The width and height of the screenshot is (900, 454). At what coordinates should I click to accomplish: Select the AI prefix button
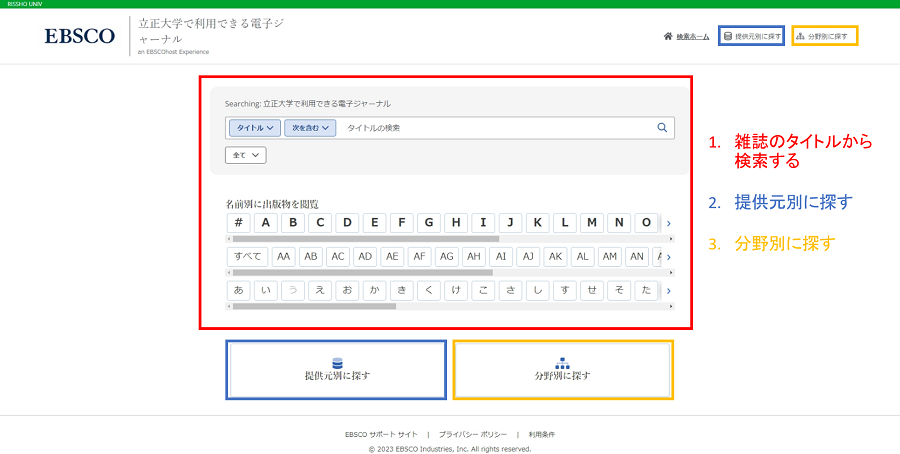[501, 257]
